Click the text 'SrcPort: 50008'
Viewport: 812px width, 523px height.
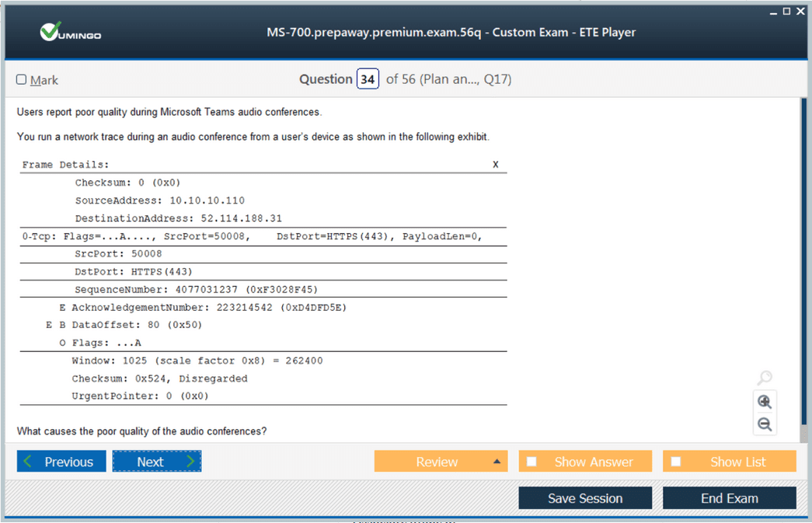[118, 254]
